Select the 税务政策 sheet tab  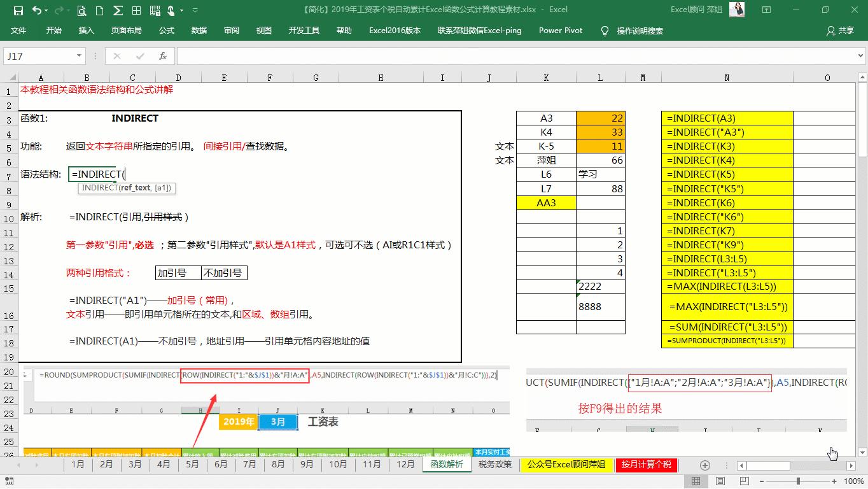pyautogui.click(x=495, y=465)
